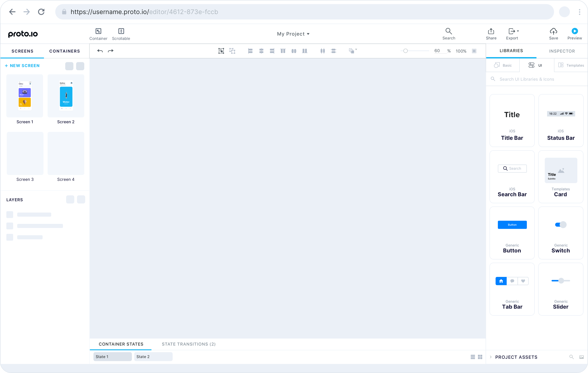This screenshot has height=373, width=588.
Task: Expand the Project Assets panel
Action: pos(491,357)
